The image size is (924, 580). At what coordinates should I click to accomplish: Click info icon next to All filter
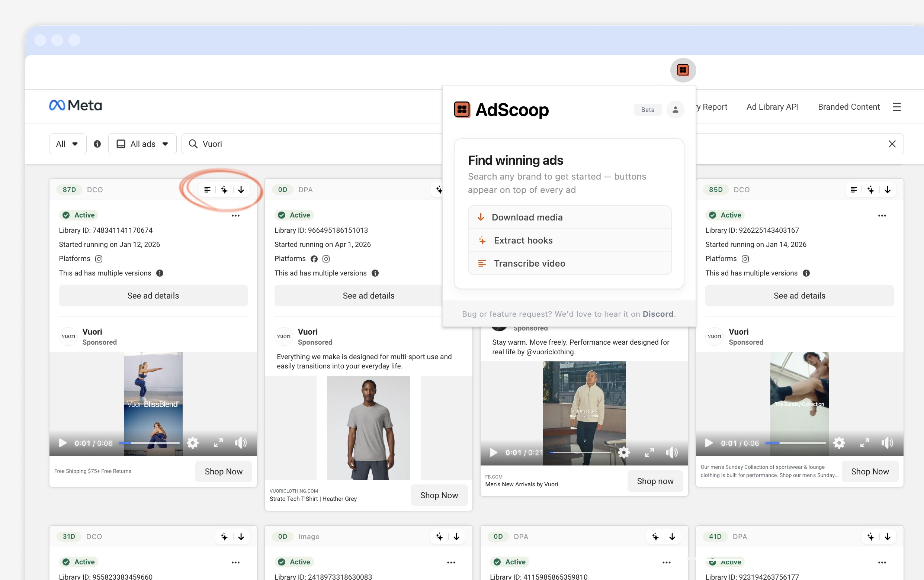coord(97,144)
